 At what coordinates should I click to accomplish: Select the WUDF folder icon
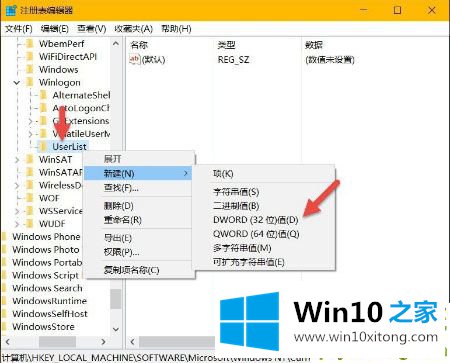click(x=30, y=224)
